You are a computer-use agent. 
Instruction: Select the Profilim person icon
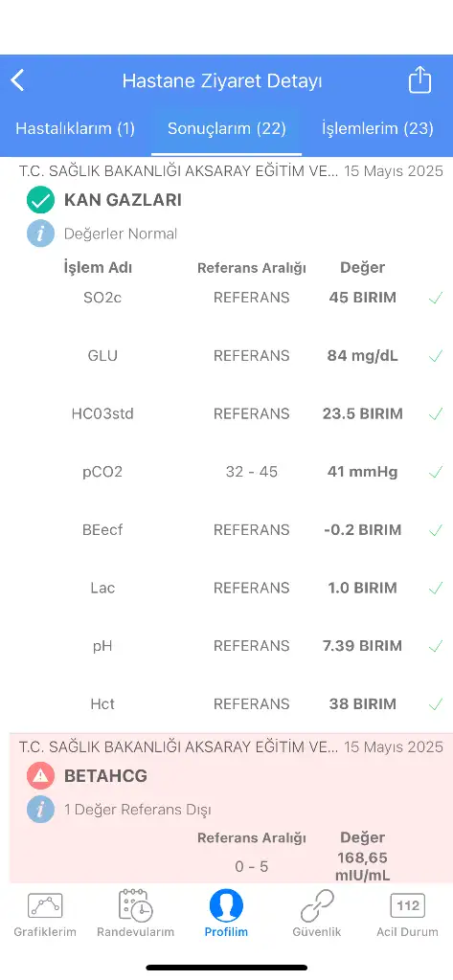(226, 905)
